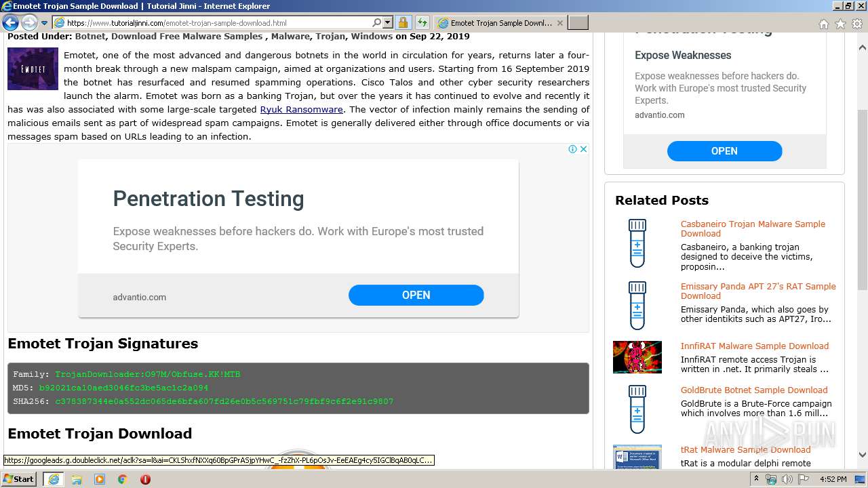The width and height of the screenshot is (868, 488).
Task: Click the InnfiRAT post thumbnail
Action: click(x=637, y=357)
